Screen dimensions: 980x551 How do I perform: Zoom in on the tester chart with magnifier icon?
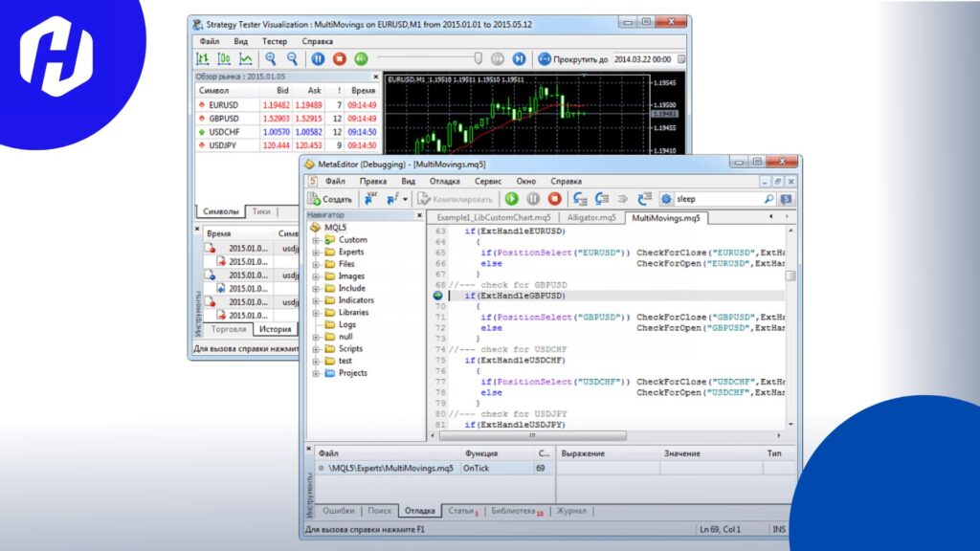pos(269,58)
